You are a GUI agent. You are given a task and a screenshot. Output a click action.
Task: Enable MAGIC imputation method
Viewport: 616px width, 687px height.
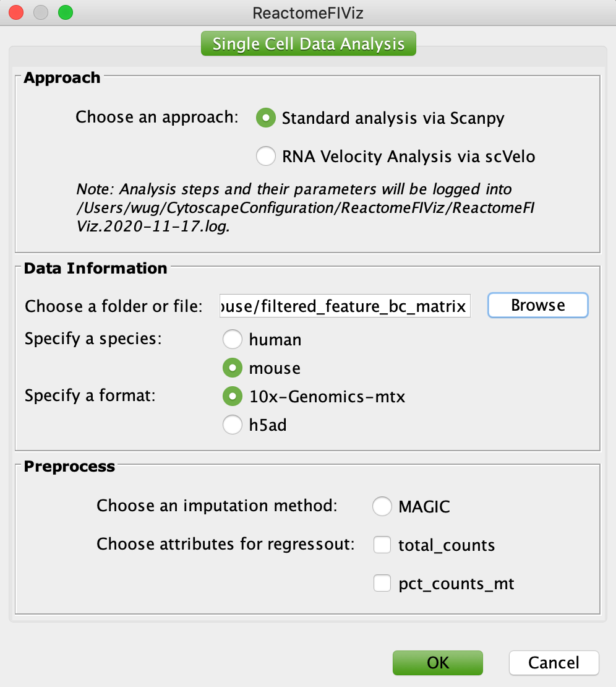382,507
